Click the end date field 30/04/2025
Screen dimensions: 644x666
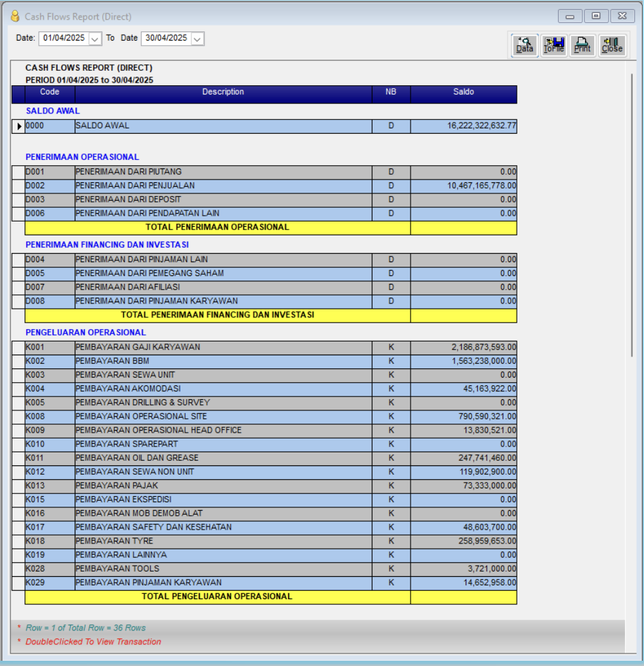(x=167, y=38)
